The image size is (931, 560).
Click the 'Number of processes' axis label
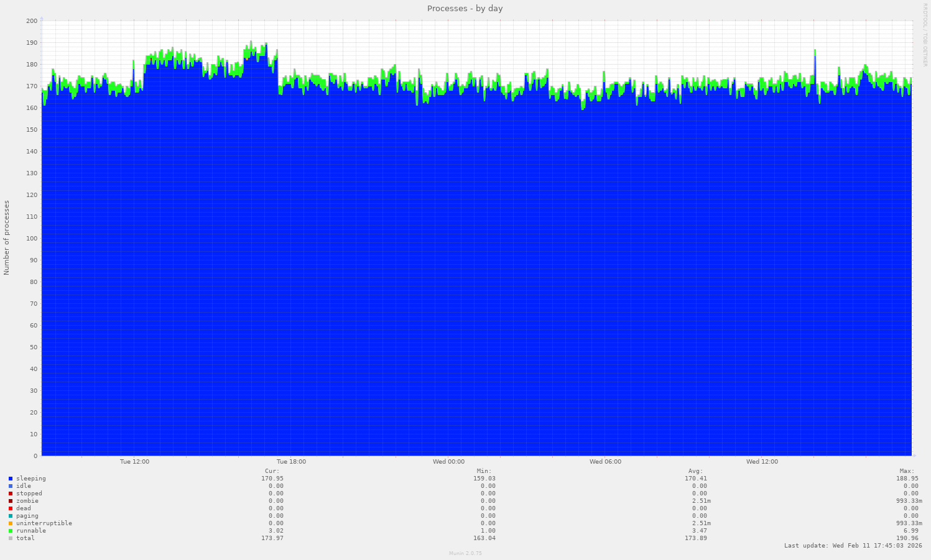[7, 237]
